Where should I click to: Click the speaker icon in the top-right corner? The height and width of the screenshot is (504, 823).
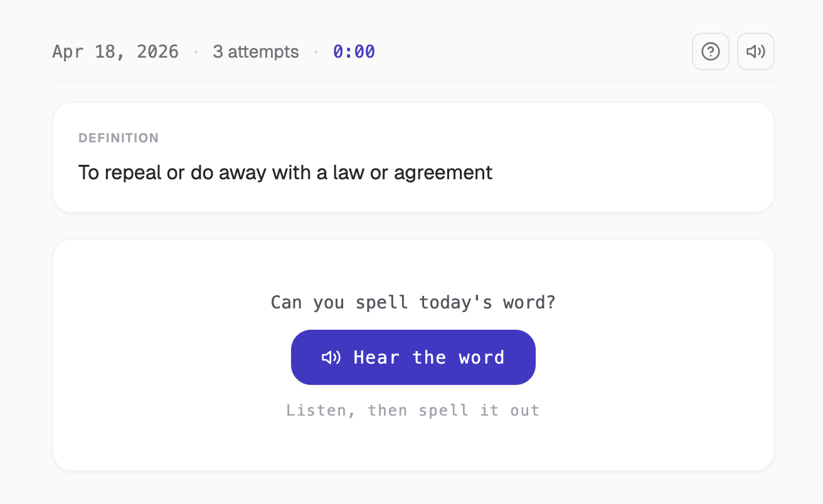(755, 51)
